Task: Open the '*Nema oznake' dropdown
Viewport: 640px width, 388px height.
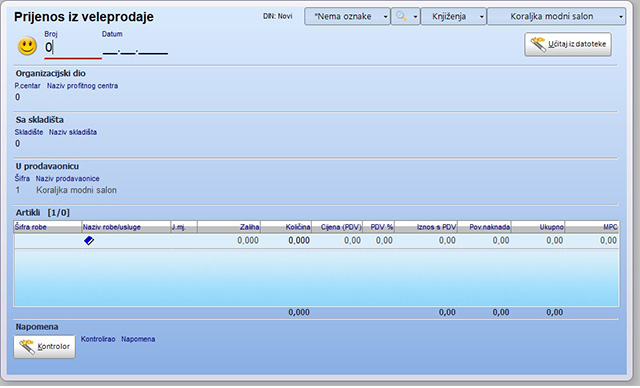Action: pyautogui.click(x=347, y=16)
